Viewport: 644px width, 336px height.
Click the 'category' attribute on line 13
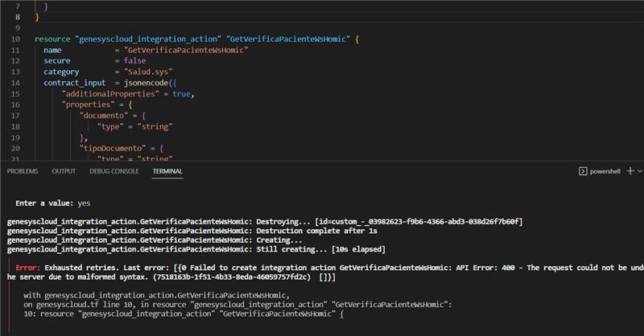click(x=61, y=72)
